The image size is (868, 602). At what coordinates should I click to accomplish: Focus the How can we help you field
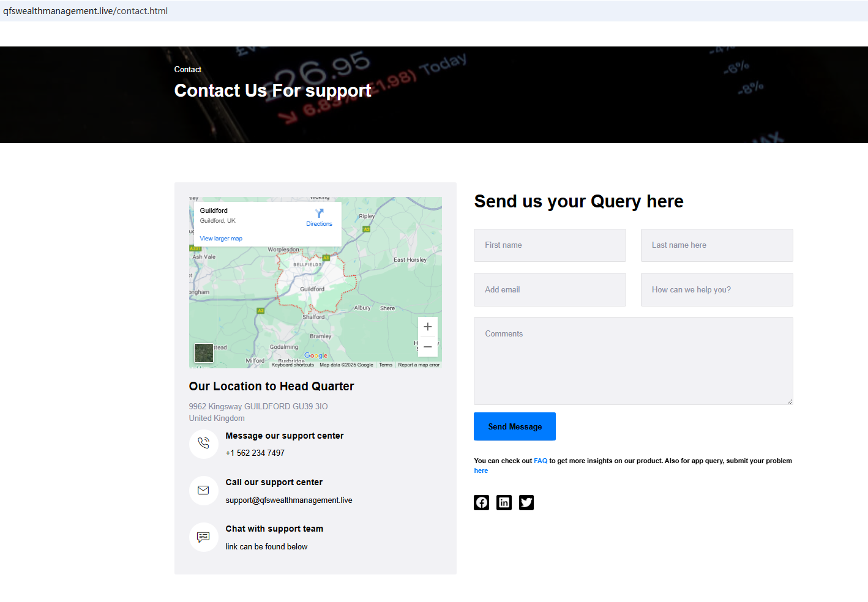pyautogui.click(x=717, y=290)
